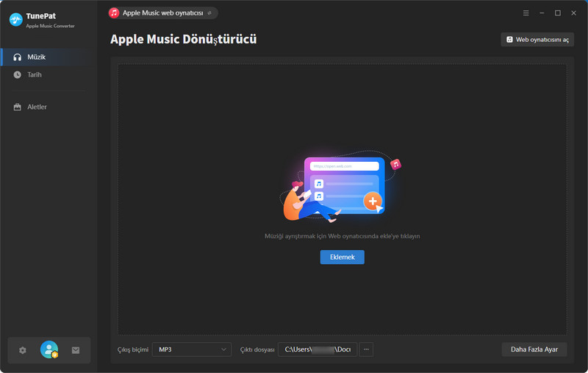Viewport: 588px width, 373px height.
Task: Click the clock icon beside Tarih
Action: 18,75
